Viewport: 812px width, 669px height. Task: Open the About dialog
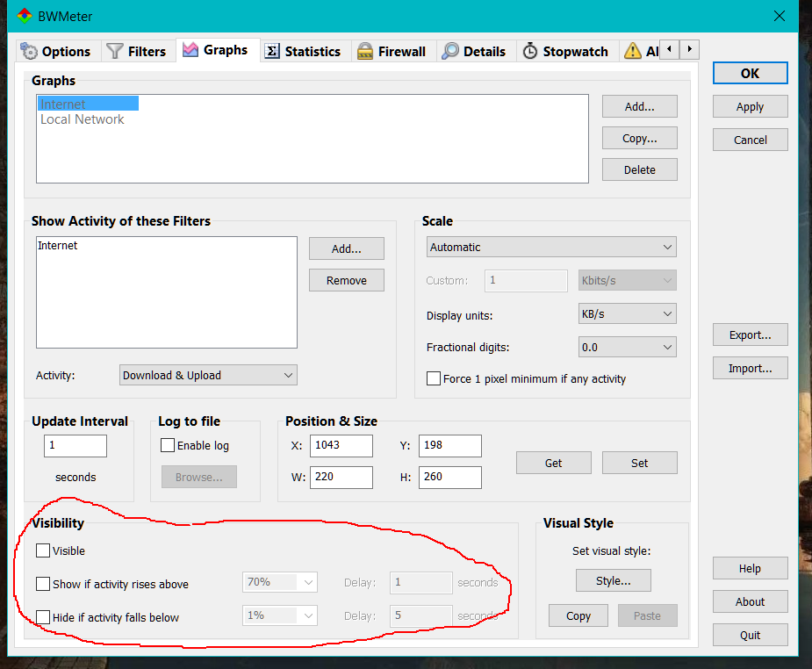750,601
